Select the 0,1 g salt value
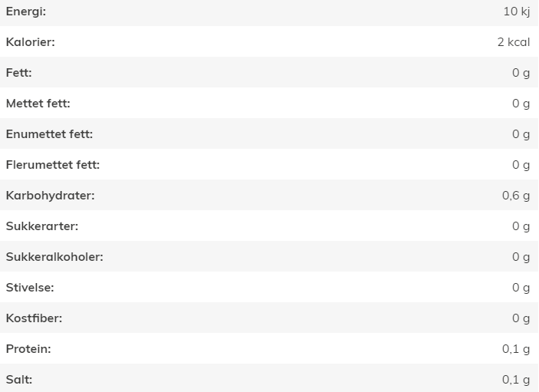 516,380
